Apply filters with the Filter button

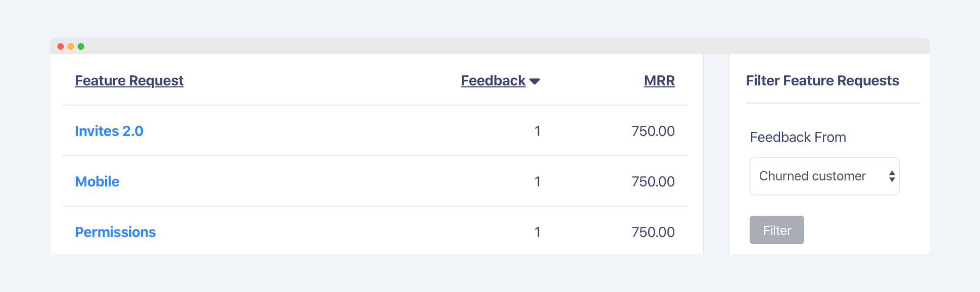(x=777, y=230)
